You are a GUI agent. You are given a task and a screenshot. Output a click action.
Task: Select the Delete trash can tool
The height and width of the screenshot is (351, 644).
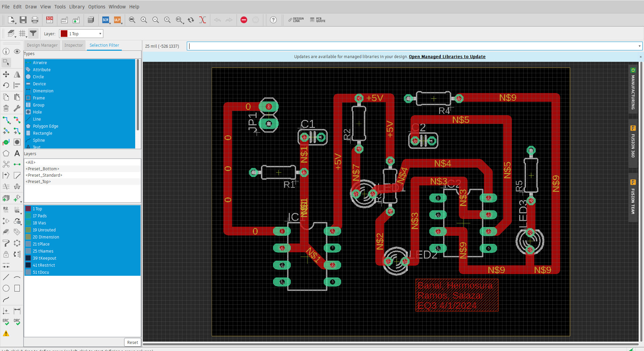6,108
